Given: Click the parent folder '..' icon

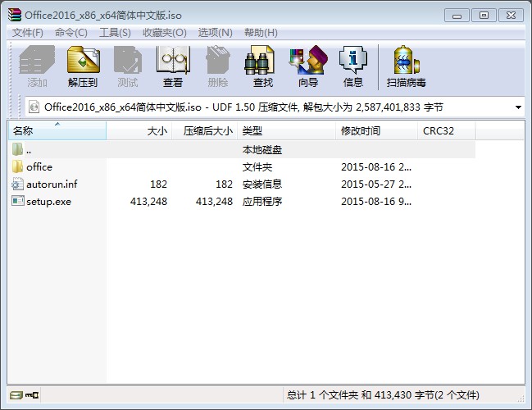Looking at the screenshot, I should 18,149.
